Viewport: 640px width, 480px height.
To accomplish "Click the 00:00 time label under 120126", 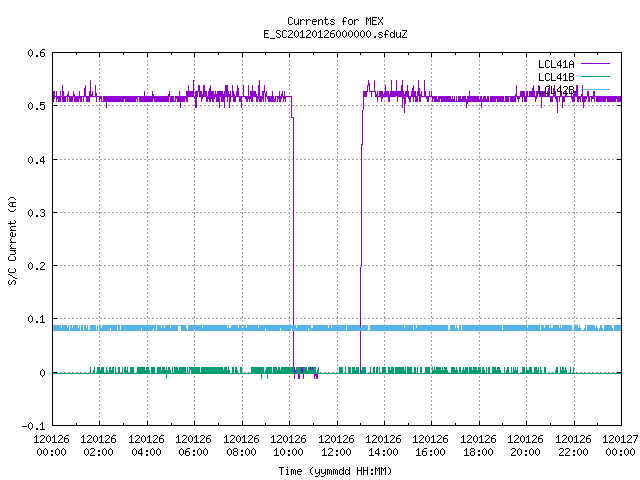I will coord(51,452).
